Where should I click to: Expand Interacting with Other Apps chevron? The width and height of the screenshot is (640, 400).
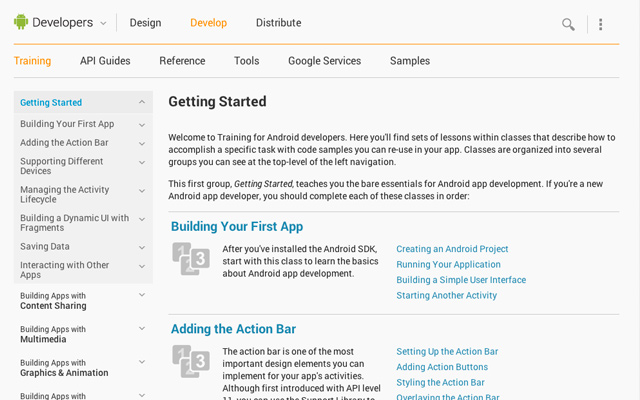point(142,266)
